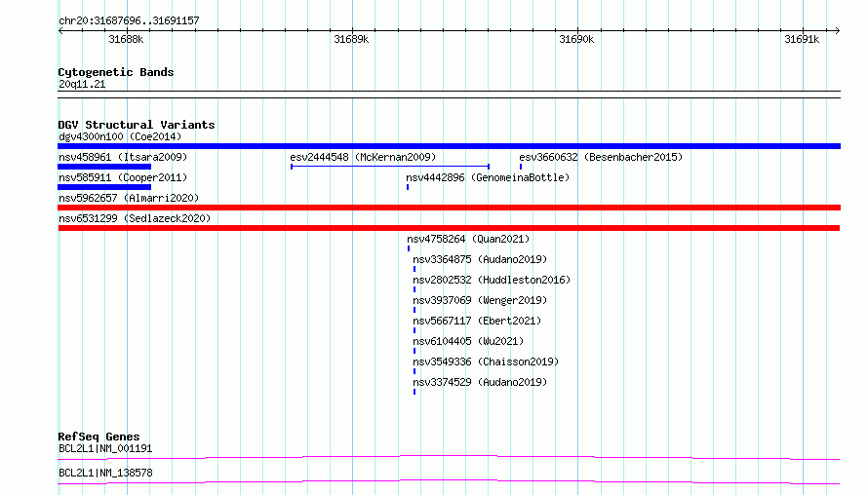Click the magenta BCL2L1 NM_138578 gene line

pos(449,481)
